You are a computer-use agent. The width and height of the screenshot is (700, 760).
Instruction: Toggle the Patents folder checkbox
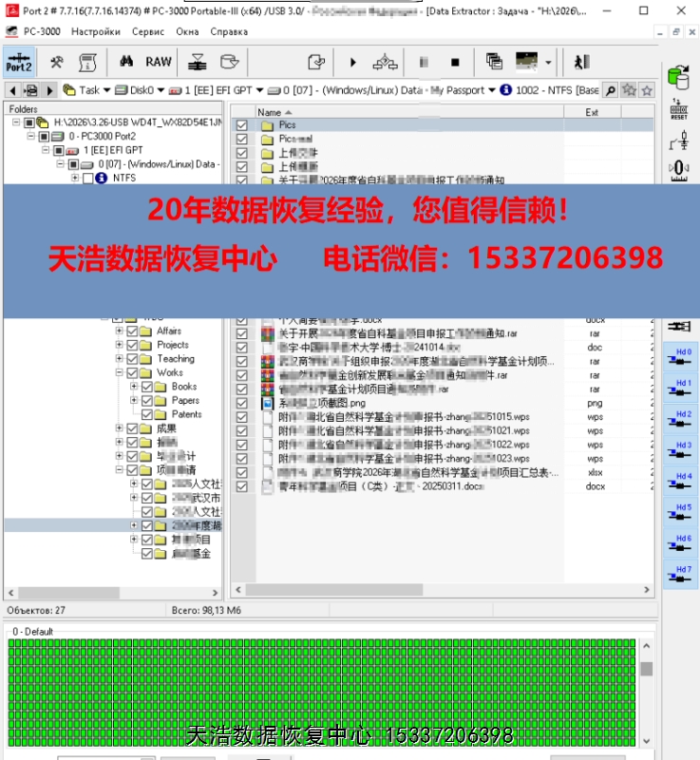point(147,414)
